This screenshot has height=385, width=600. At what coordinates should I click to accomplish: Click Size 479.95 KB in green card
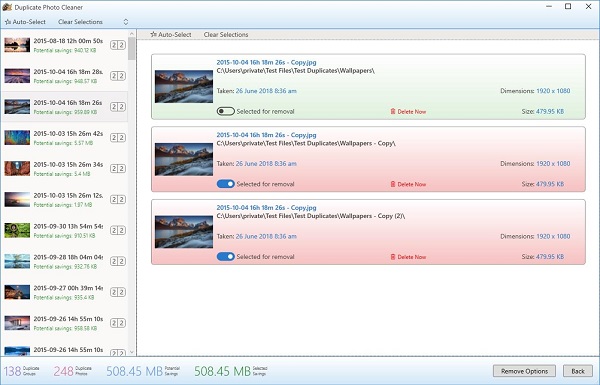point(543,111)
